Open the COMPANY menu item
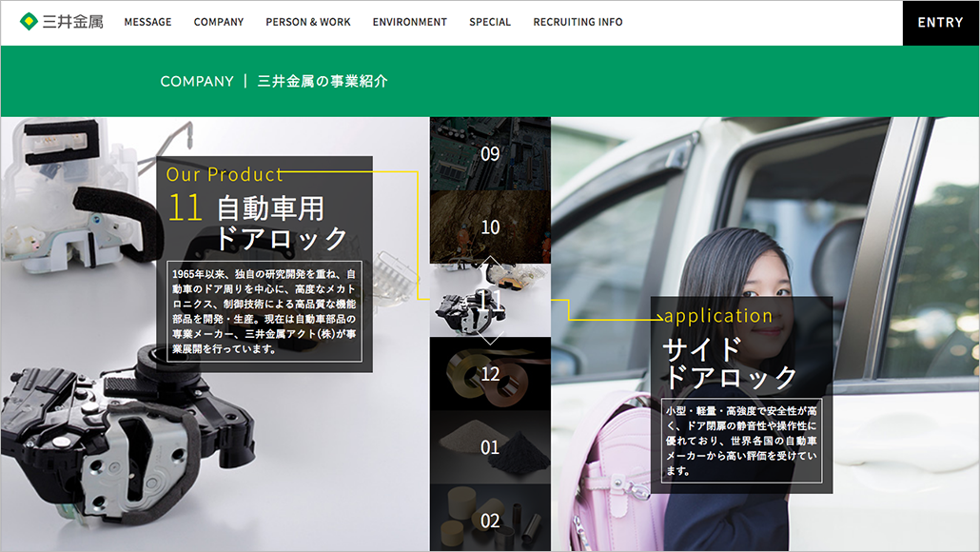The width and height of the screenshot is (980, 552). point(219,22)
